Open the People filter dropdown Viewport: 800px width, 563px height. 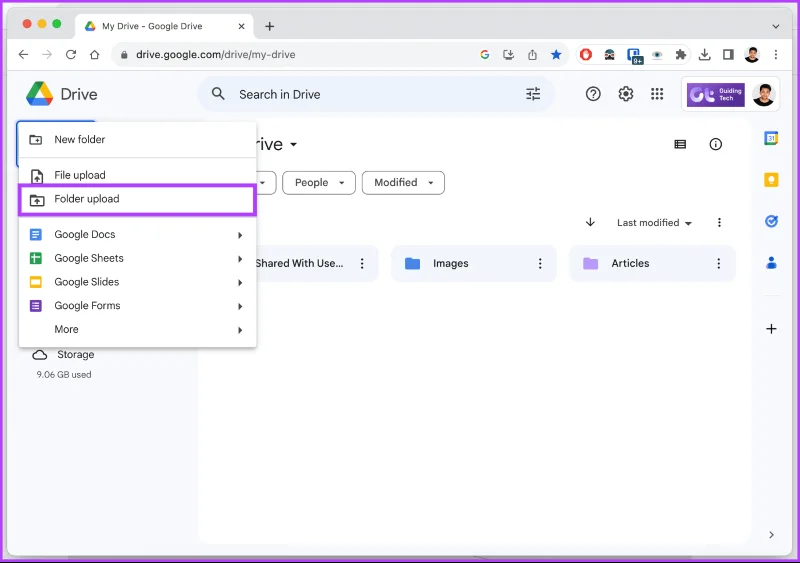pyautogui.click(x=319, y=183)
